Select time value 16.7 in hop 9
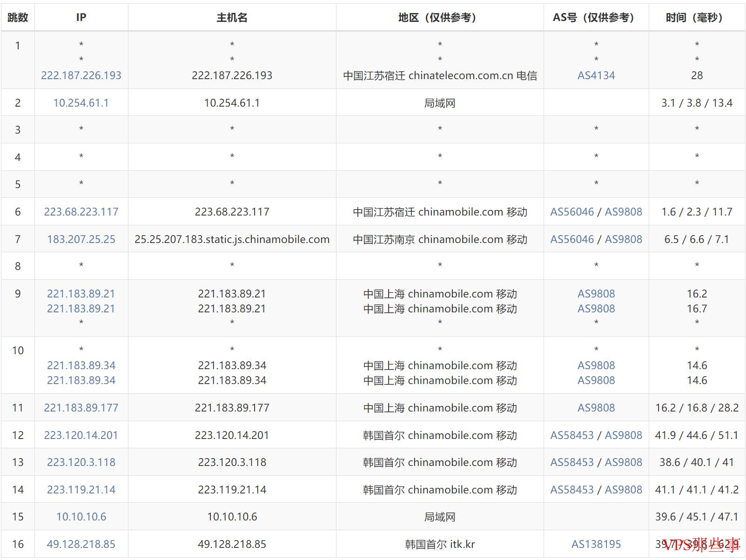 [697, 309]
